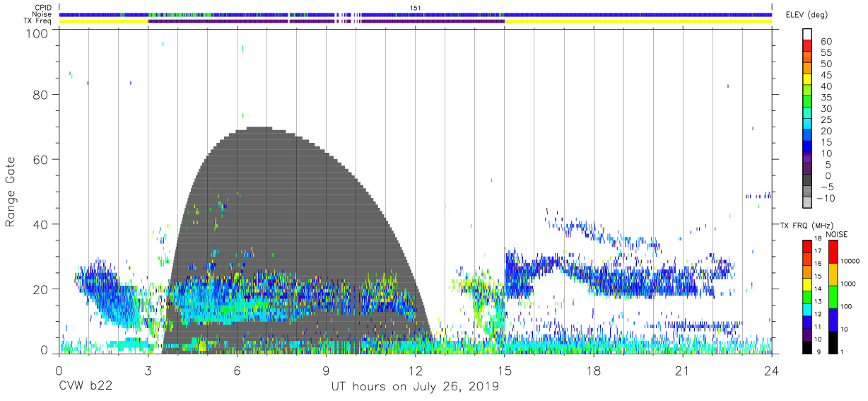Click the blue 10–100 noise color segment
The width and height of the screenshot is (868, 401).
(833, 319)
